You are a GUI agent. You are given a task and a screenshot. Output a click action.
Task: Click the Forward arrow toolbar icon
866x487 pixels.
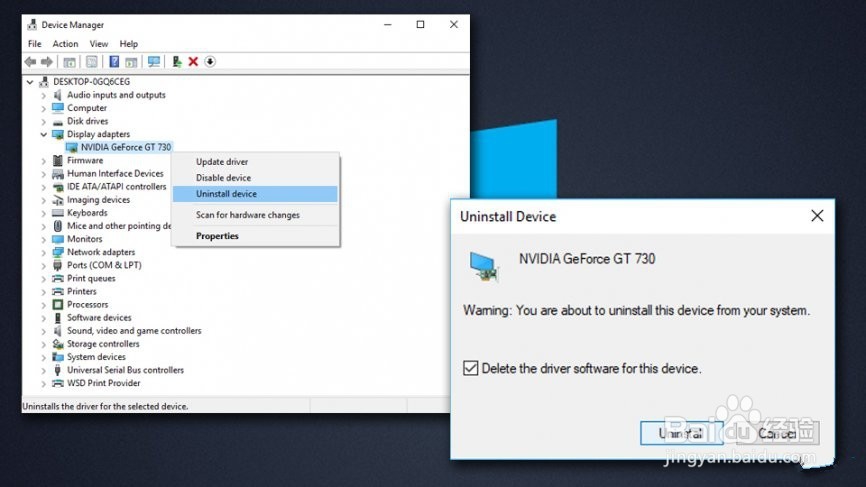[47, 62]
